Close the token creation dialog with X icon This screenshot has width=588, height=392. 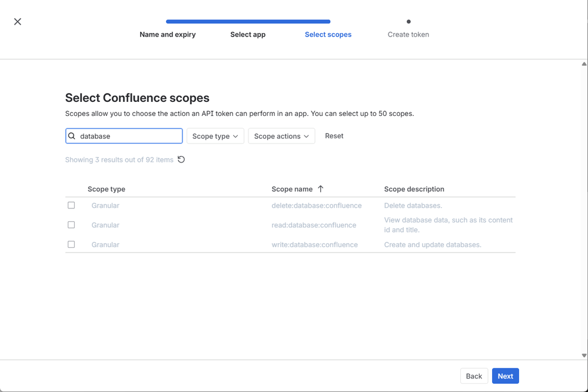tap(18, 22)
